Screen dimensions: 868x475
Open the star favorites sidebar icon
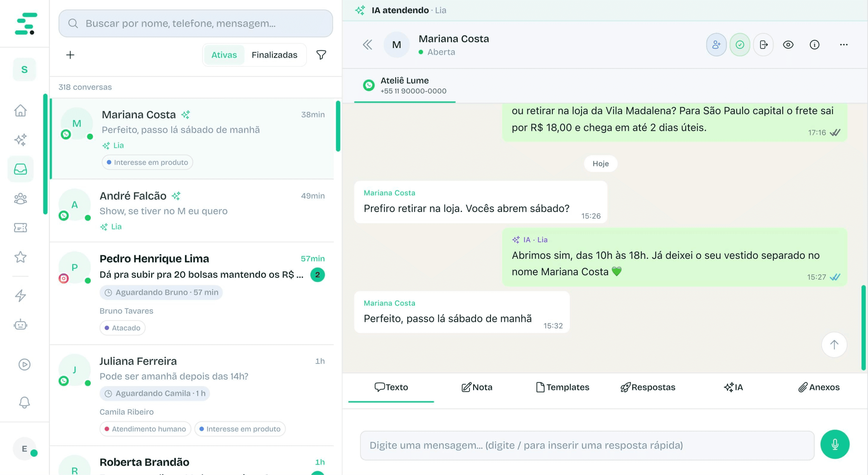click(21, 257)
